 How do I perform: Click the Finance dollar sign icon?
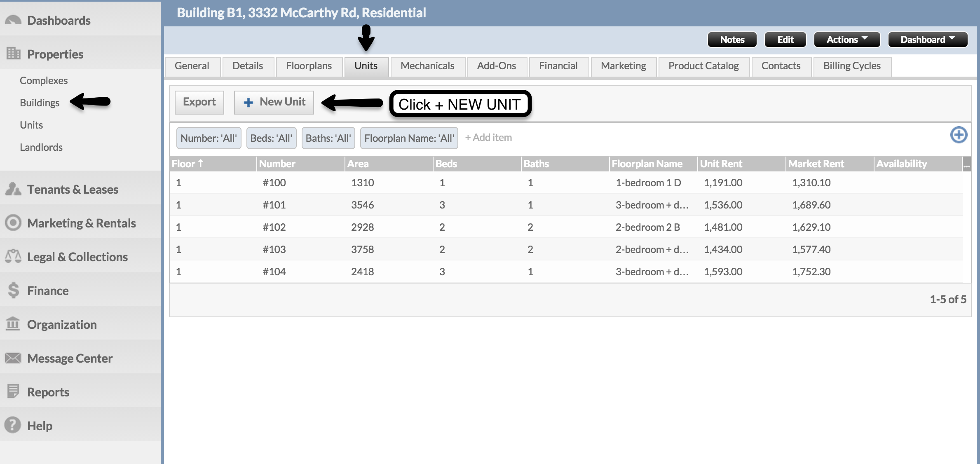click(13, 291)
